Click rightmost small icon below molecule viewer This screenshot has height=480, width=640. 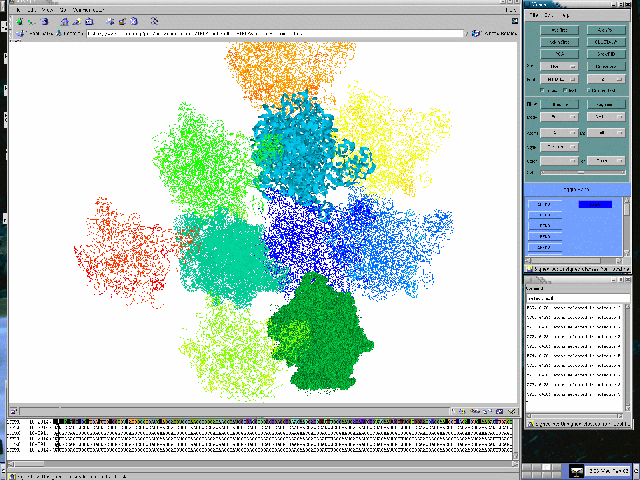tap(514, 411)
